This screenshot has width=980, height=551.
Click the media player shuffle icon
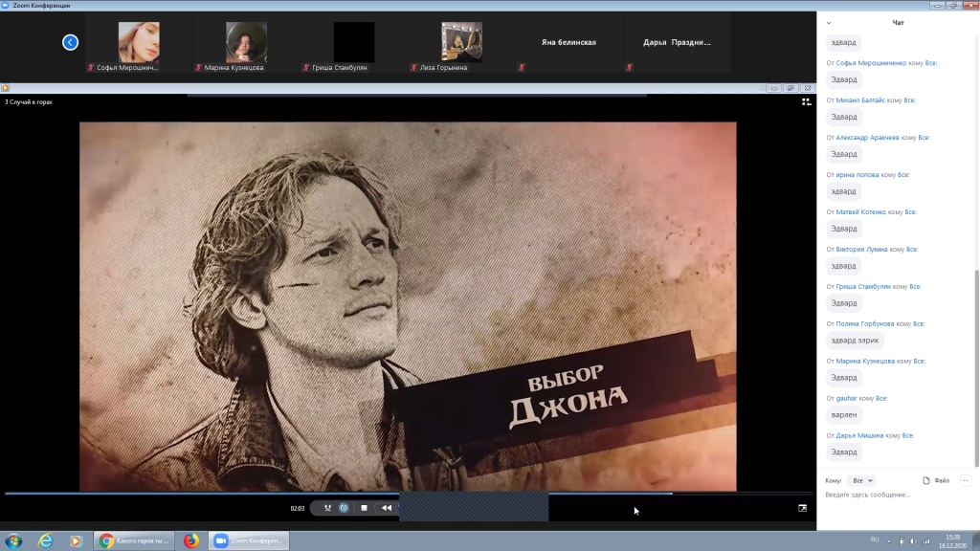327,508
